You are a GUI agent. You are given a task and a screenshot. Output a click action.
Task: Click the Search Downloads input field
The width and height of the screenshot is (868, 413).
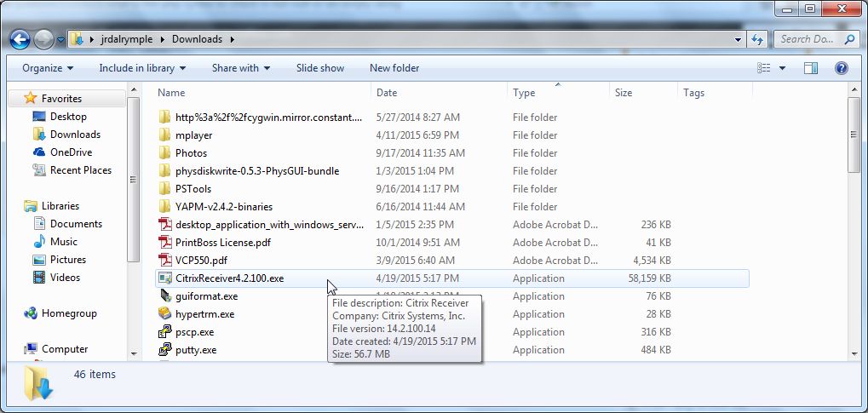coord(806,39)
